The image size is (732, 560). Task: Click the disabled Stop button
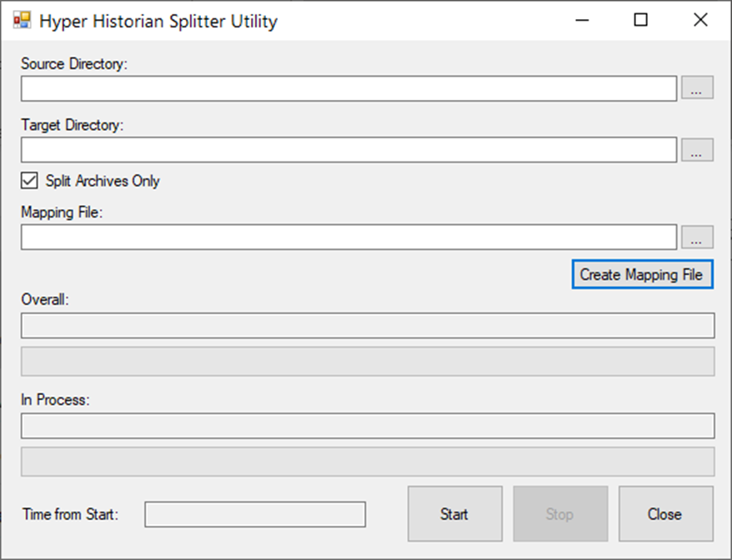[x=560, y=514]
